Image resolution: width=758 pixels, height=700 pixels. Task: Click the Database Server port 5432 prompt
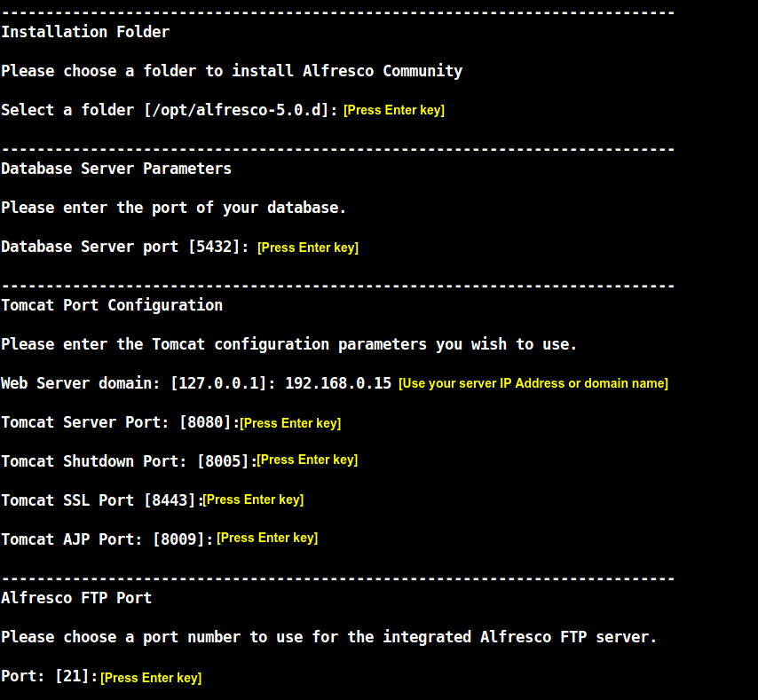125,247
